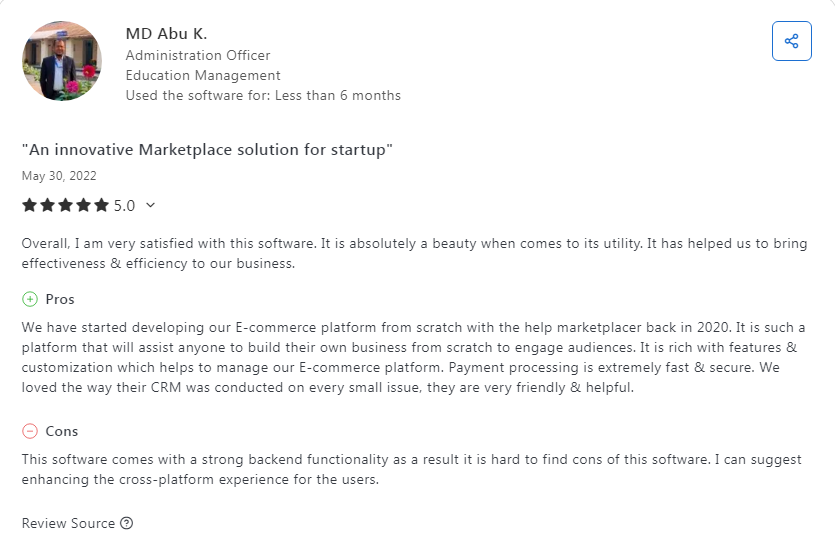Click the Pros section heading

60,299
